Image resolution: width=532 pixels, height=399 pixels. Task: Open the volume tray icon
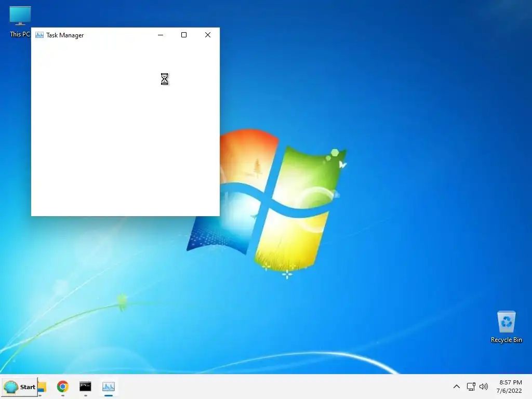click(x=484, y=387)
